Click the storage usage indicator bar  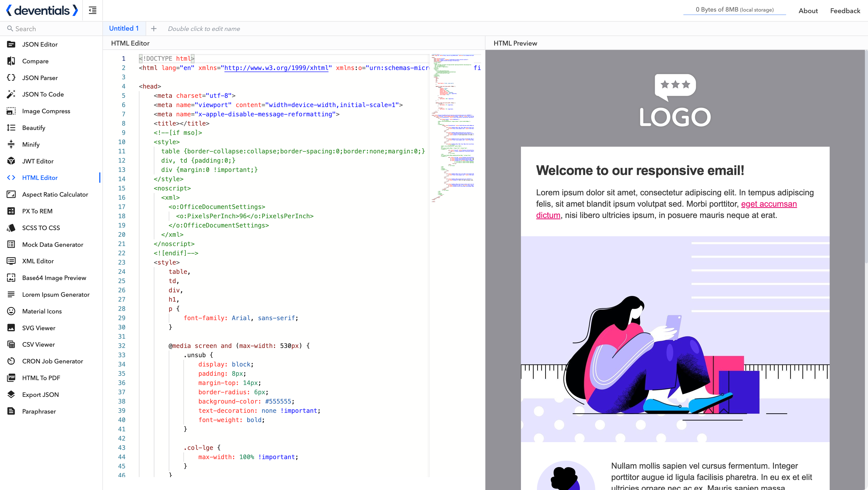[734, 11]
